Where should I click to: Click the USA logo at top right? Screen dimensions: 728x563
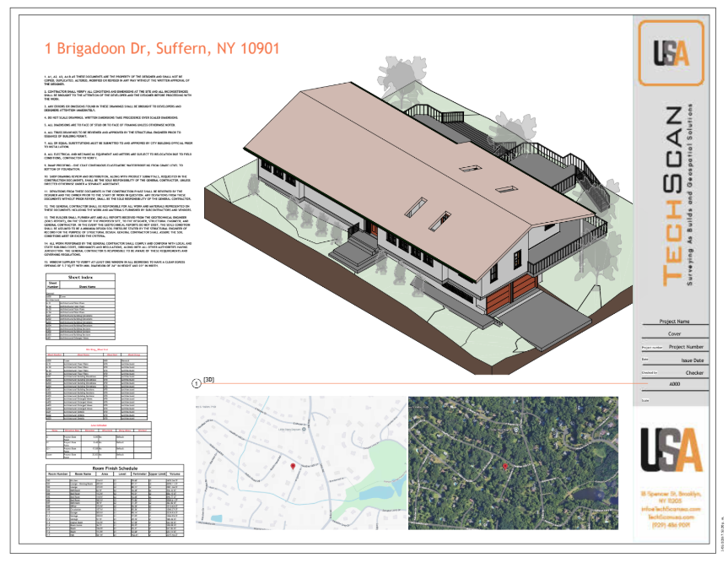click(x=671, y=53)
